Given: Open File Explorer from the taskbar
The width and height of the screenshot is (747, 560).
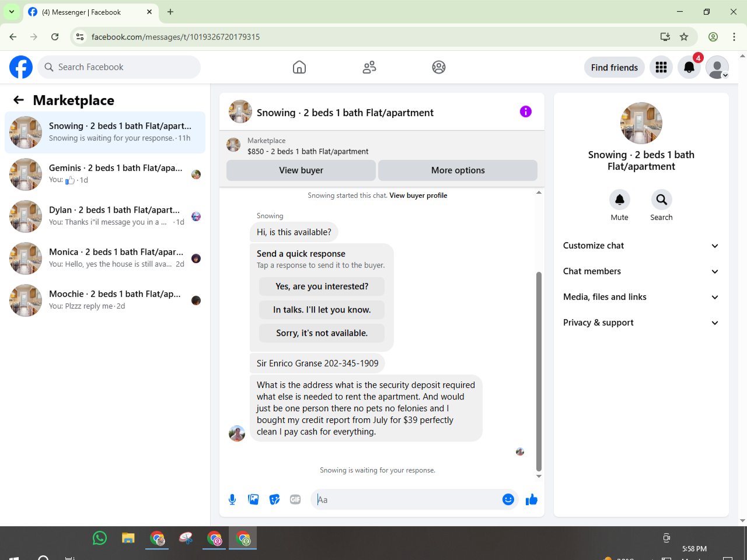Looking at the screenshot, I should pos(128,538).
